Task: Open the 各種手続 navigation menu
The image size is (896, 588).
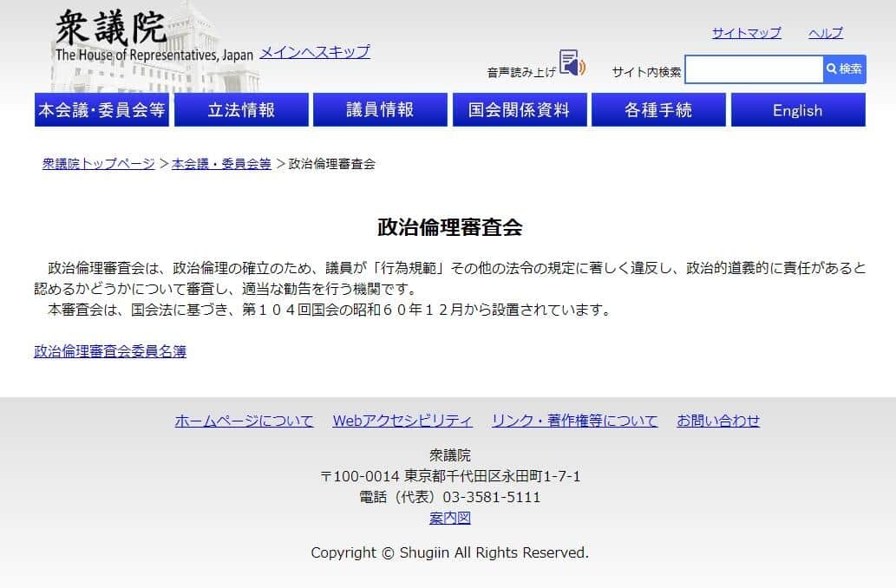Action: coord(658,109)
